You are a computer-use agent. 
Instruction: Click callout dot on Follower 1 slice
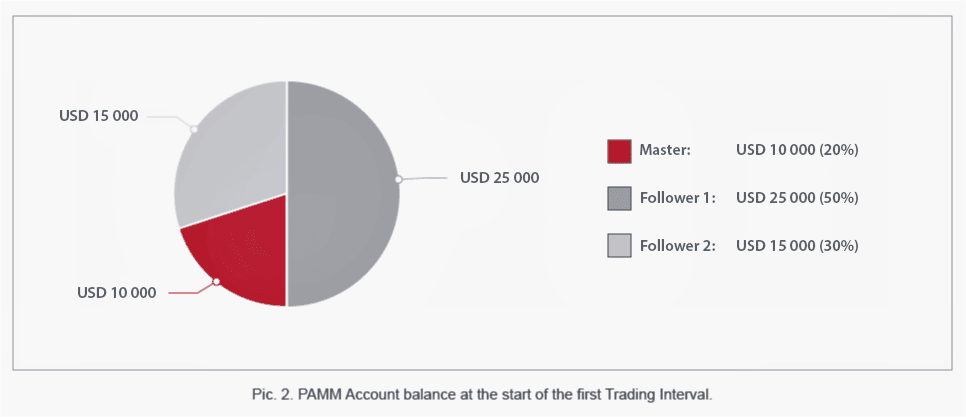point(399,179)
